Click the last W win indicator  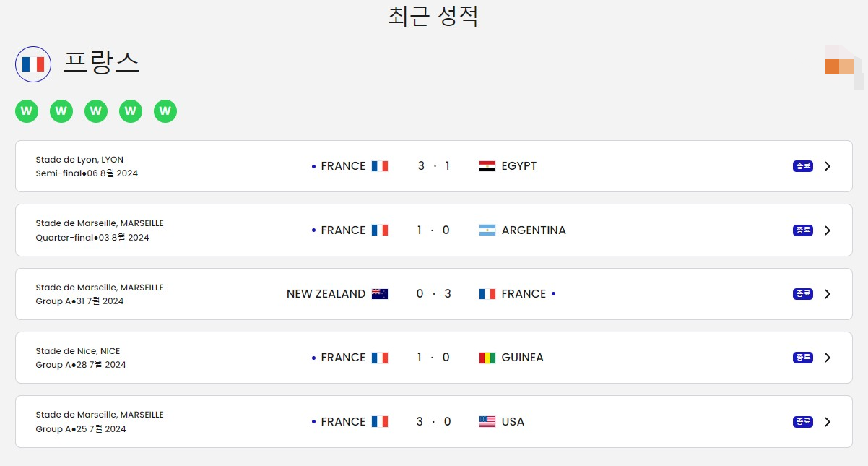click(165, 111)
